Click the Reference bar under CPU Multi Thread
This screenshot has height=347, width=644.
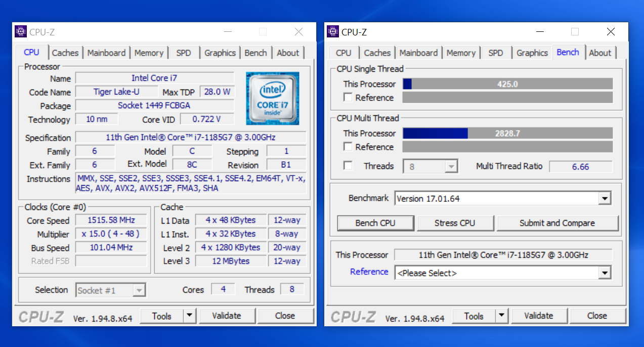click(508, 147)
